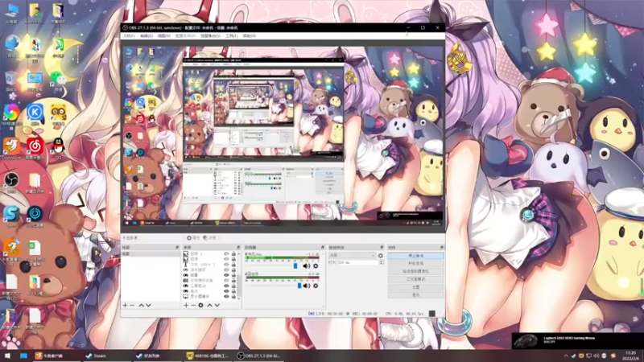Toggle lock of the 文本 (GDI+) 2 source
This screenshot has width=644, height=362.
(x=233, y=265)
